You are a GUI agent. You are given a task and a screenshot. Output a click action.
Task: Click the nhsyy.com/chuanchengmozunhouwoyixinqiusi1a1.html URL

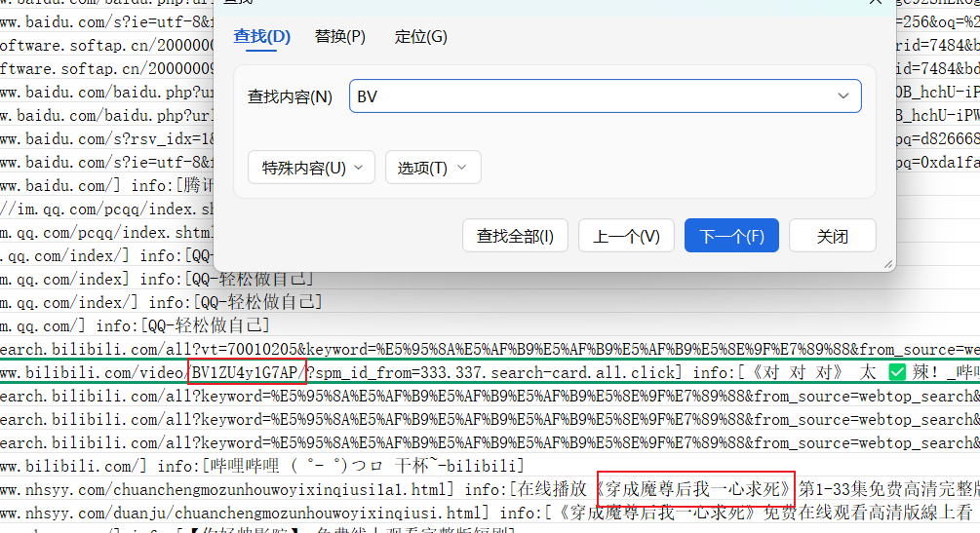tap(226, 489)
